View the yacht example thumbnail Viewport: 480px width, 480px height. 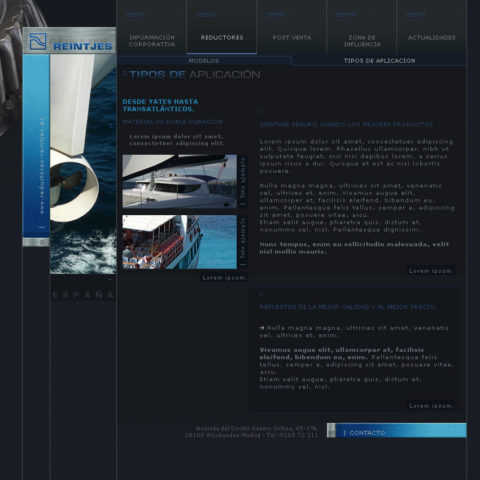[x=180, y=181]
